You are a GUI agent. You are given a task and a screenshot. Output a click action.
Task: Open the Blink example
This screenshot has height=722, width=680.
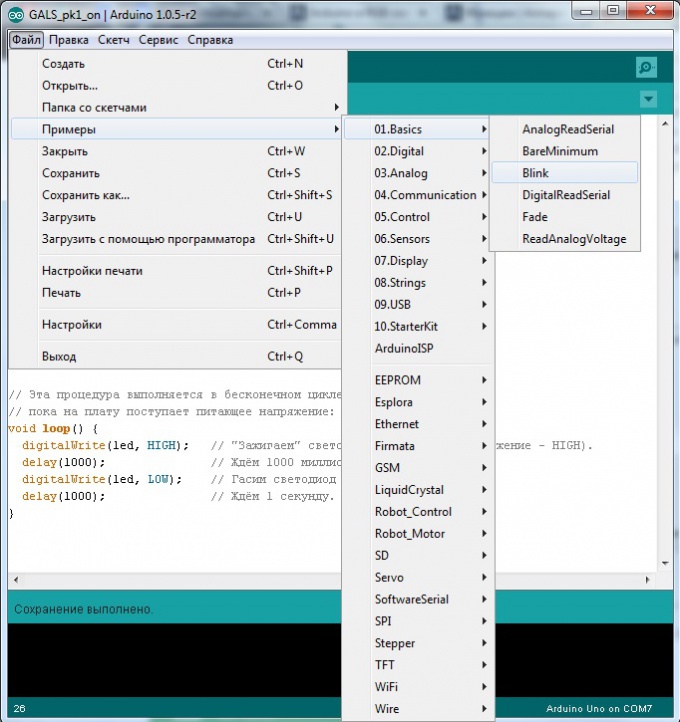coord(565,173)
